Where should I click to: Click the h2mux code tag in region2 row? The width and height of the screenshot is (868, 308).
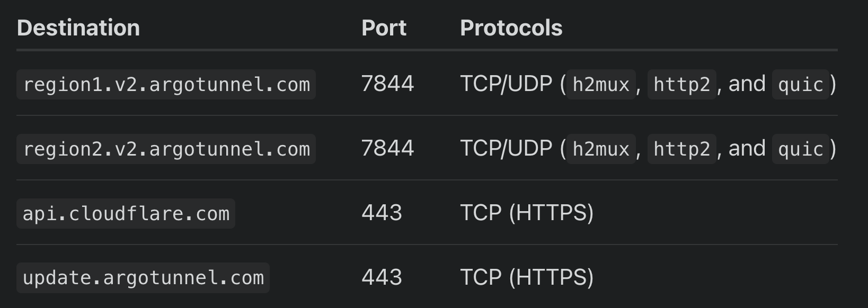click(x=601, y=149)
